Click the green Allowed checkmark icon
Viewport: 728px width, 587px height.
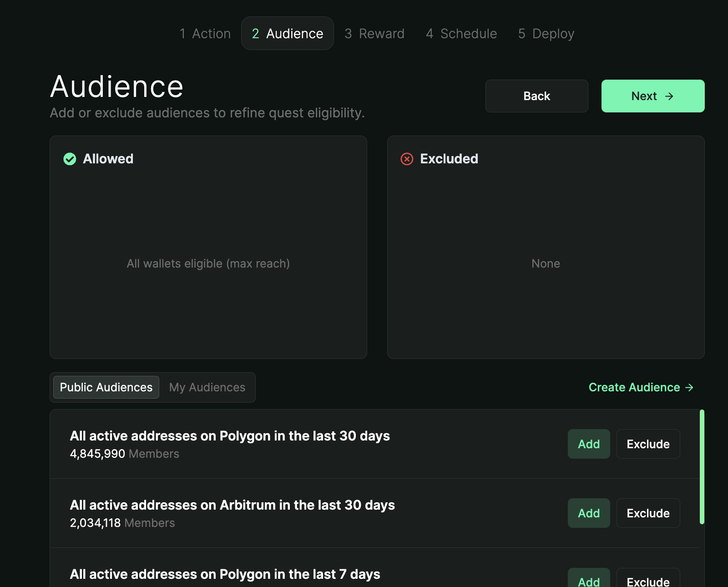(70, 159)
